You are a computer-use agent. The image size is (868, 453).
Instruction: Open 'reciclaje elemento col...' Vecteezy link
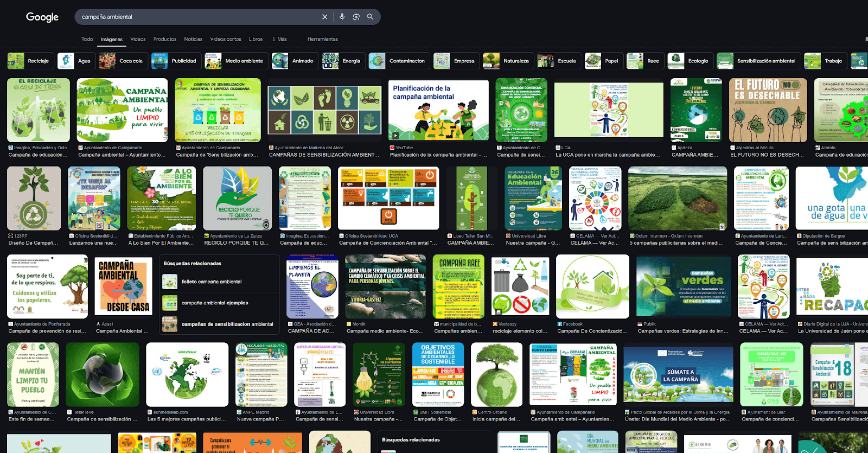(x=520, y=331)
